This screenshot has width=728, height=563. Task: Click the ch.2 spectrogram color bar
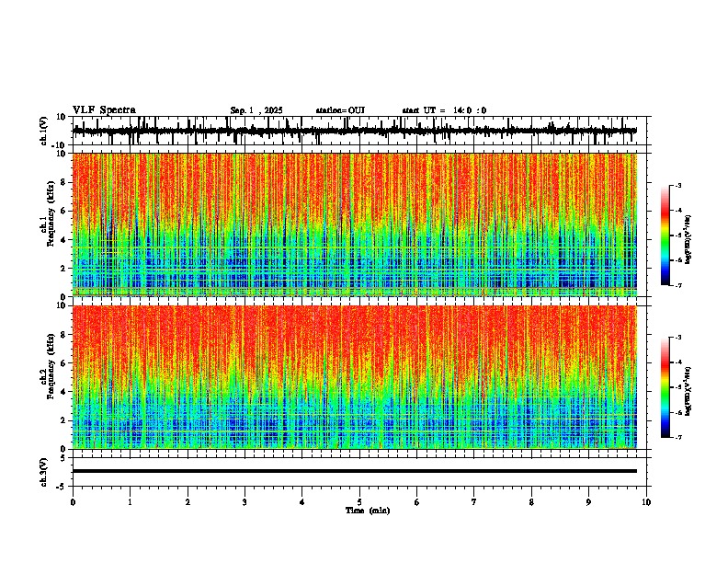(665, 387)
